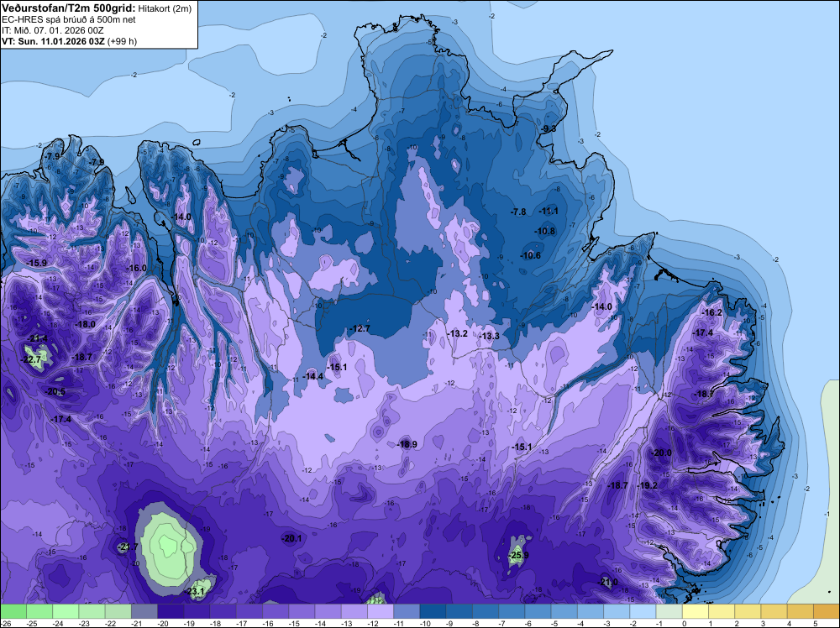Screen dimensions: 840x628
Task: Click the 'IT: Mið. 07. 01. 2026 00Z' line
Action: [52, 30]
